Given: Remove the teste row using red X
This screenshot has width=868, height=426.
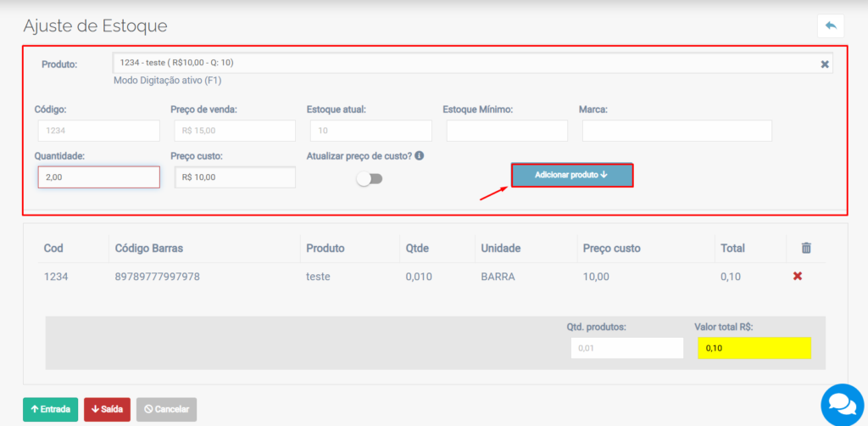Looking at the screenshot, I should [x=797, y=277].
